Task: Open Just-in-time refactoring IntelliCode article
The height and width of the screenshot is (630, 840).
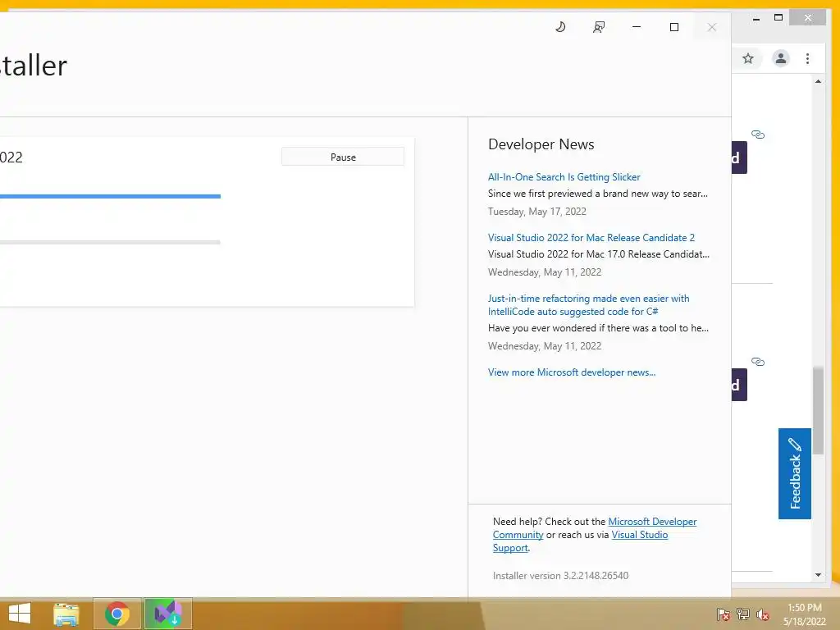Action: (588, 305)
